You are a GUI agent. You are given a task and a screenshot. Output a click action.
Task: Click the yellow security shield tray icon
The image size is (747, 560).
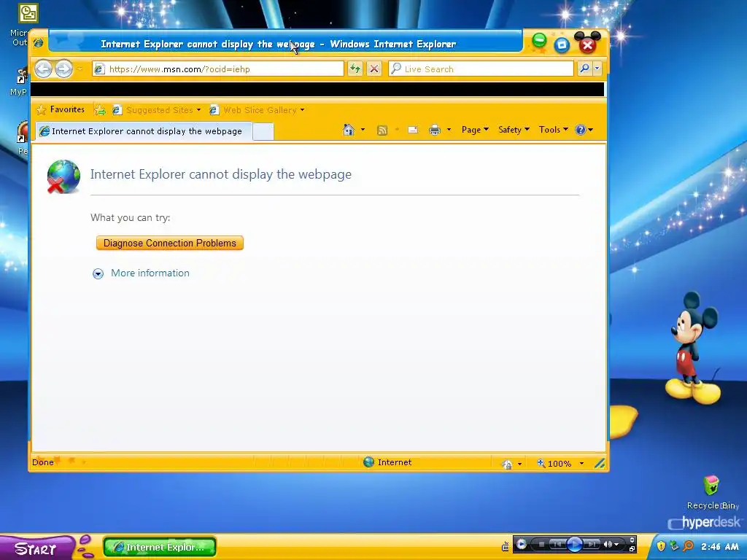pyautogui.click(x=661, y=546)
